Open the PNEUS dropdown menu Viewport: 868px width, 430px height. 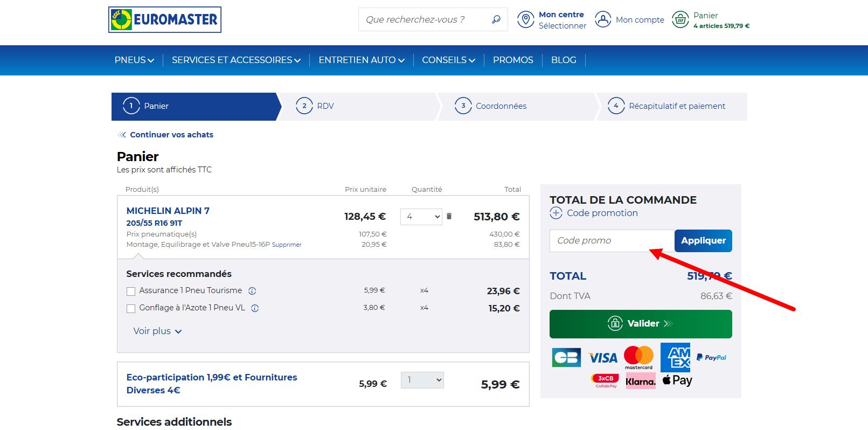tap(134, 60)
